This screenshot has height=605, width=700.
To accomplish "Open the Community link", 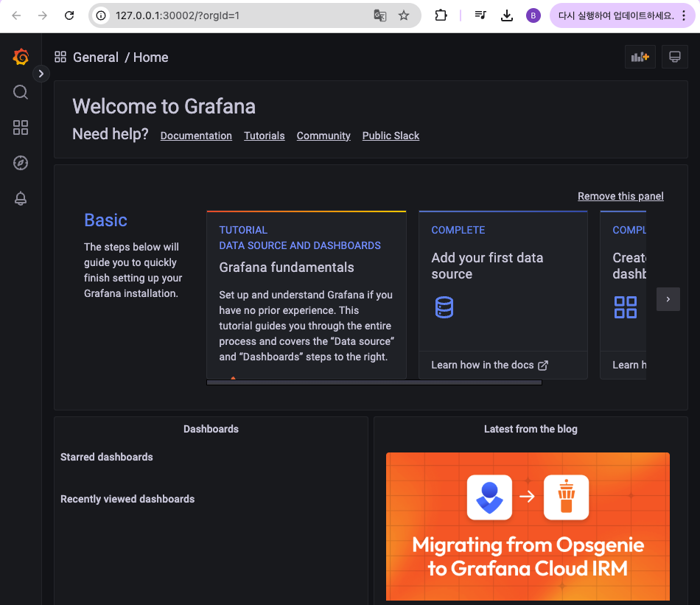I will (x=323, y=136).
